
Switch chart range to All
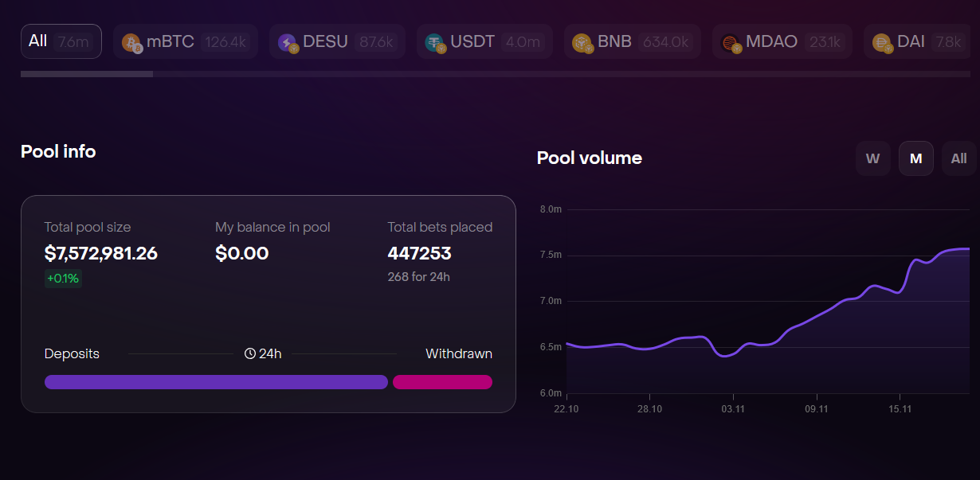(x=958, y=158)
